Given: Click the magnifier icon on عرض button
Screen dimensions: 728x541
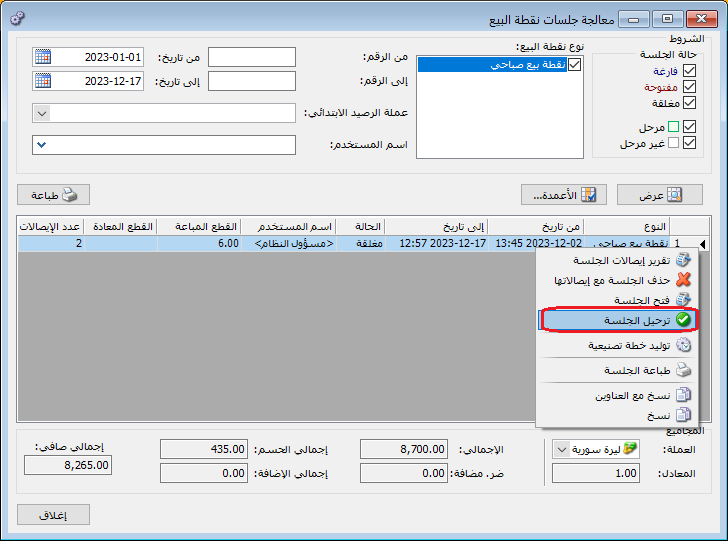Looking at the screenshot, I should [x=674, y=195].
